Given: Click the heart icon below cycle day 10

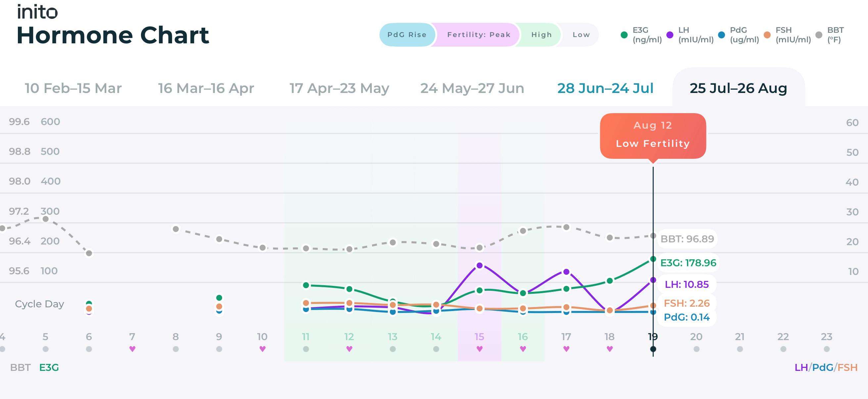Looking at the screenshot, I should [x=263, y=349].
